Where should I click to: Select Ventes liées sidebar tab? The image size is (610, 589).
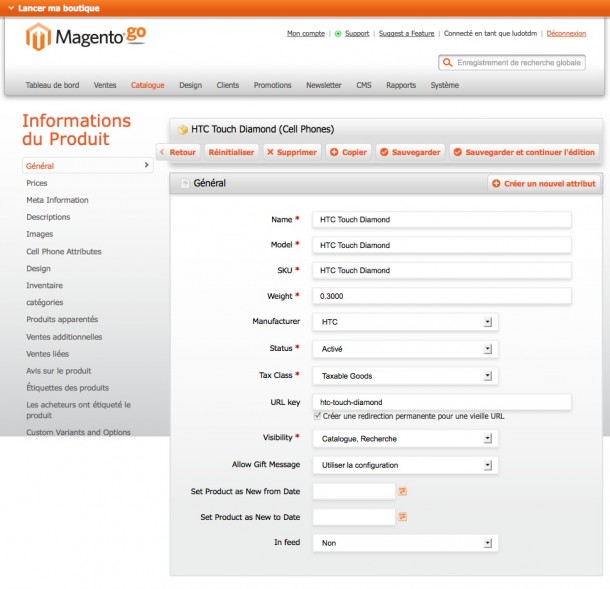[x=47, y=354]
